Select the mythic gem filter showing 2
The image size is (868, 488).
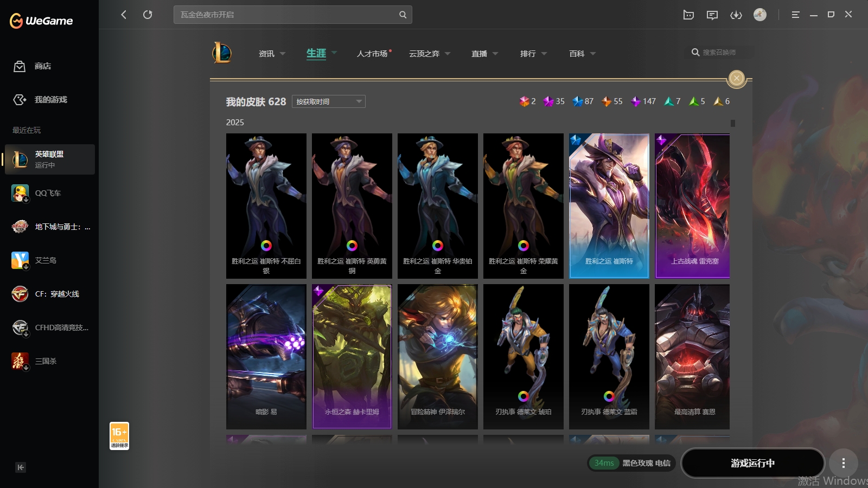point(524,101)
